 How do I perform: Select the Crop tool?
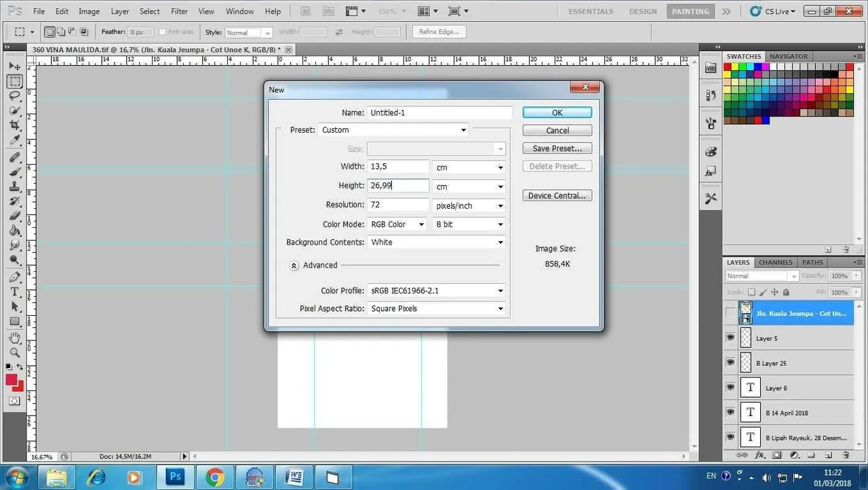14,125
